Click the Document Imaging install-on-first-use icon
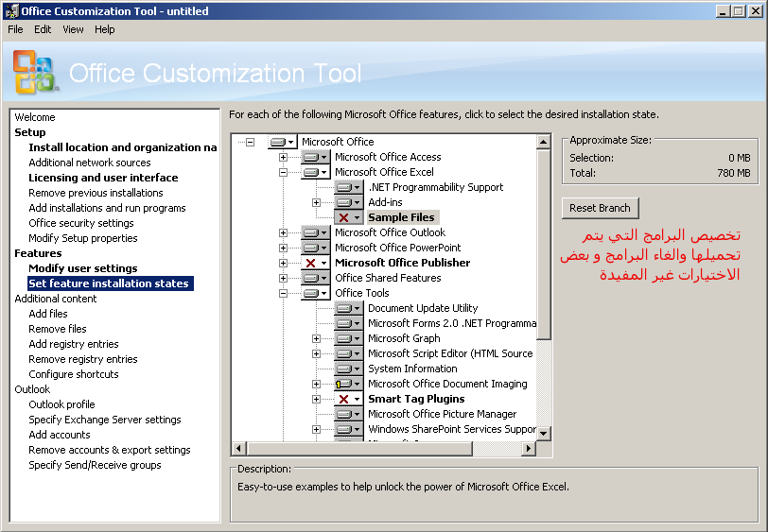Image resolution: width=768 pixels, height=532 pixels. [x=349, y=385]
